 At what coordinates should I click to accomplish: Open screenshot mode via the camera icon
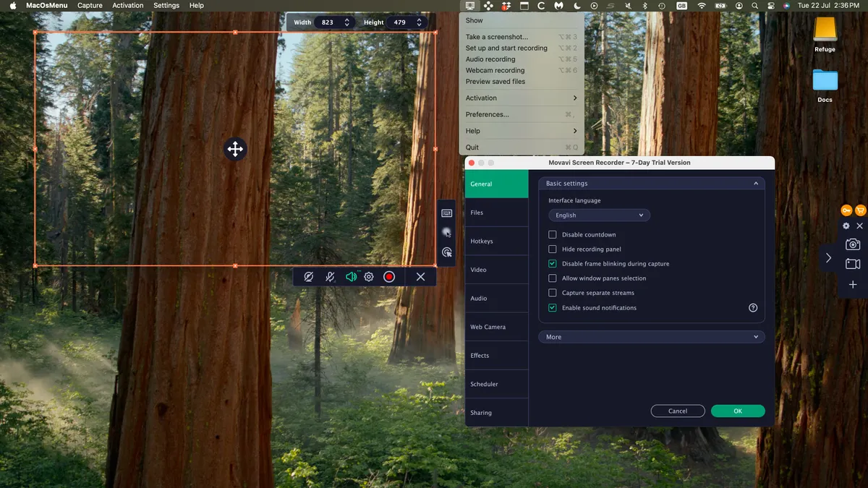852,244
